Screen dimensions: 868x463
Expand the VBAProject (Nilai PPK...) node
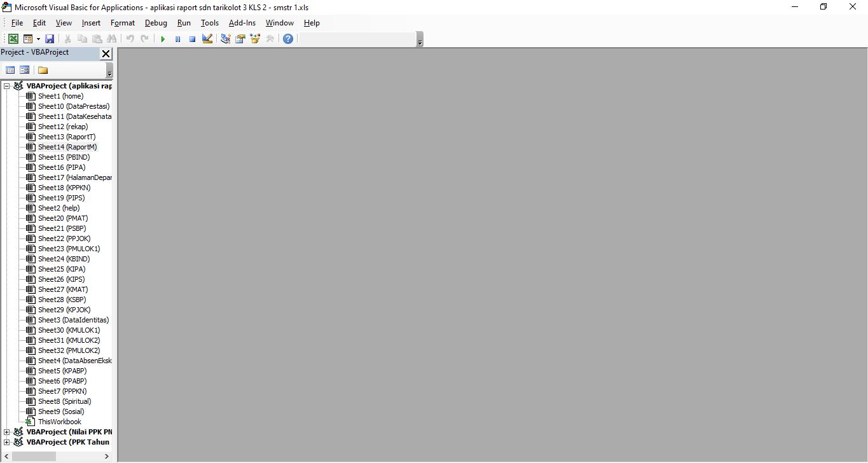pyautogui.click(x=7, y=432)
